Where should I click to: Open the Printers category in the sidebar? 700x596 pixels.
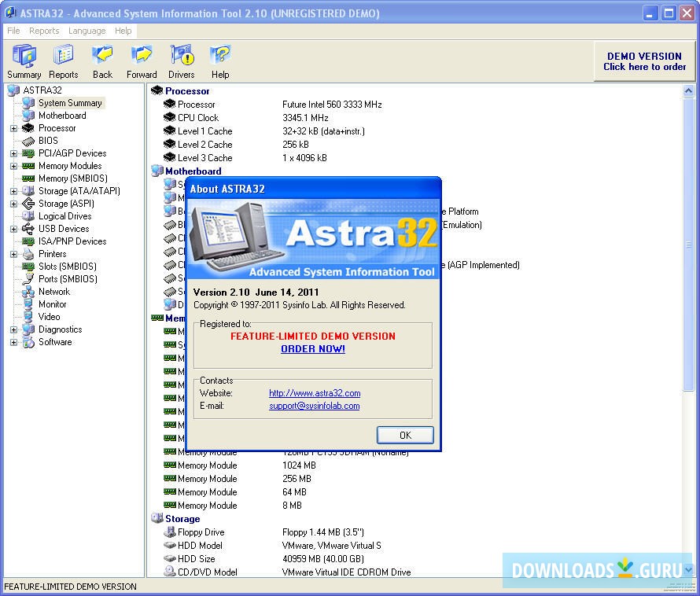pos(53,253)
